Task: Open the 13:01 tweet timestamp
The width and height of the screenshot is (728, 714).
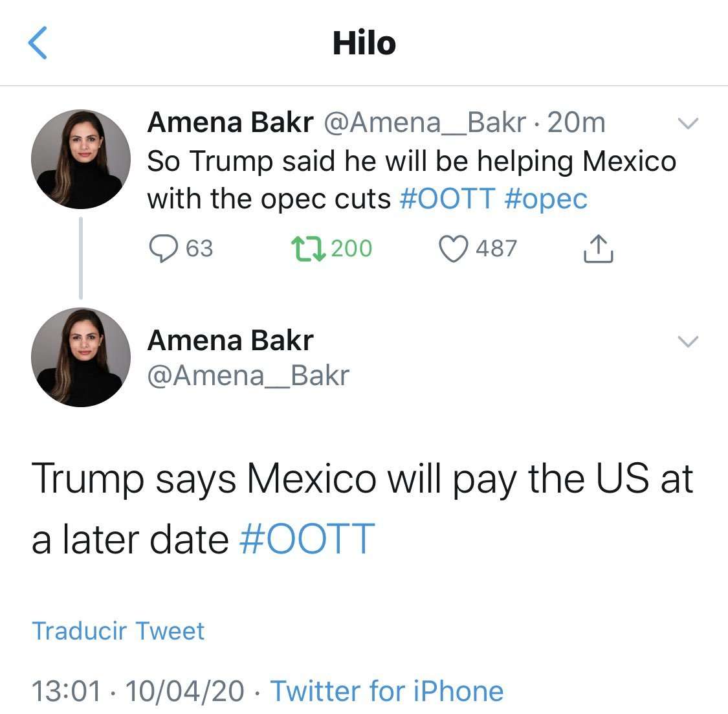Action: (66, 691)
